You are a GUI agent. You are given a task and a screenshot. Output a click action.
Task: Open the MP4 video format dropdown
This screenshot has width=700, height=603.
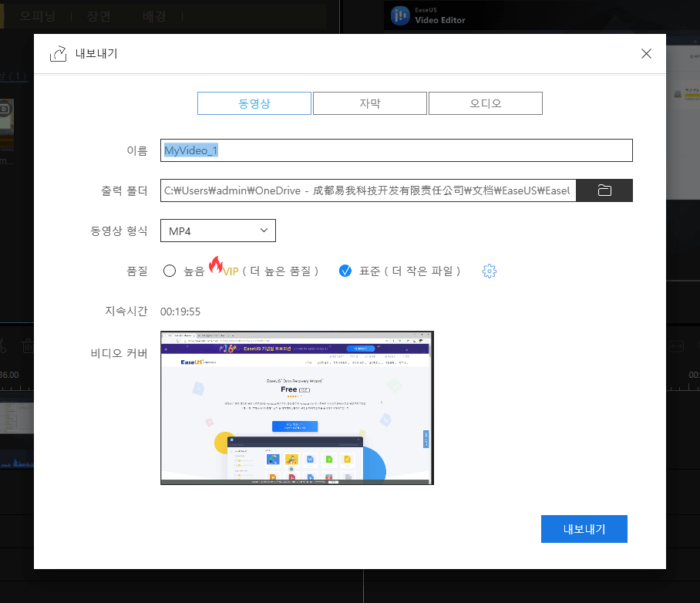[x=217, y=230]
